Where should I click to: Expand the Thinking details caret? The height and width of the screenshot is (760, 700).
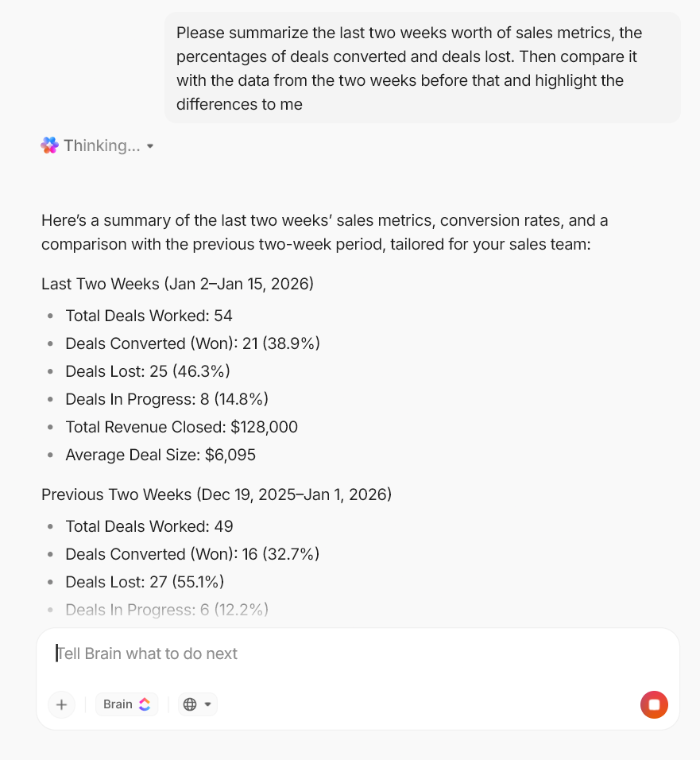pos(150,146)
